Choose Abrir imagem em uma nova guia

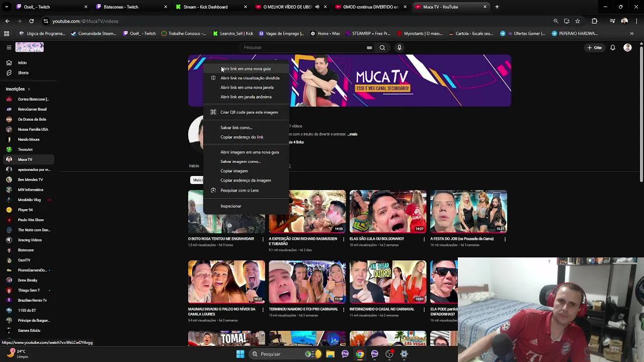pyautogui.click(x=246, y=152)
